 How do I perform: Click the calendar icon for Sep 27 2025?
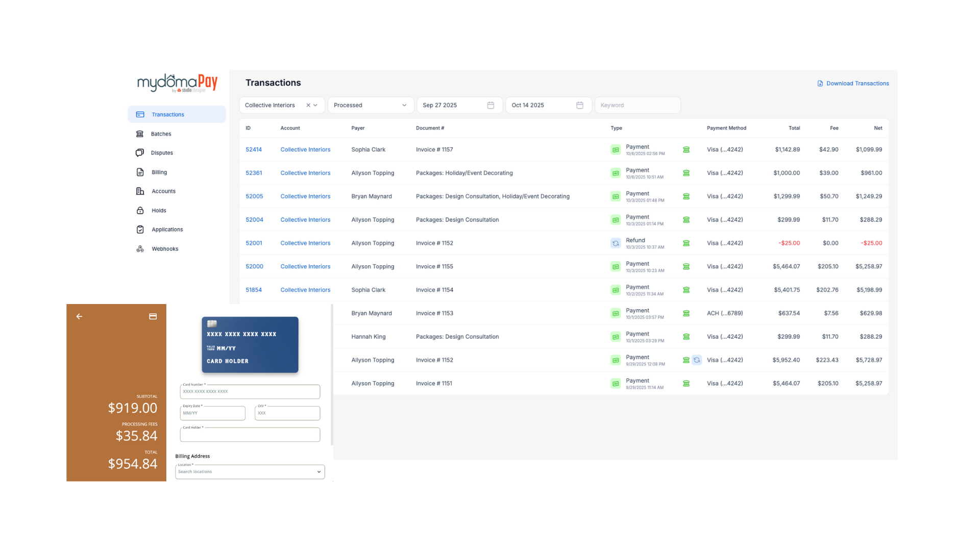click(x=491, y=105)
